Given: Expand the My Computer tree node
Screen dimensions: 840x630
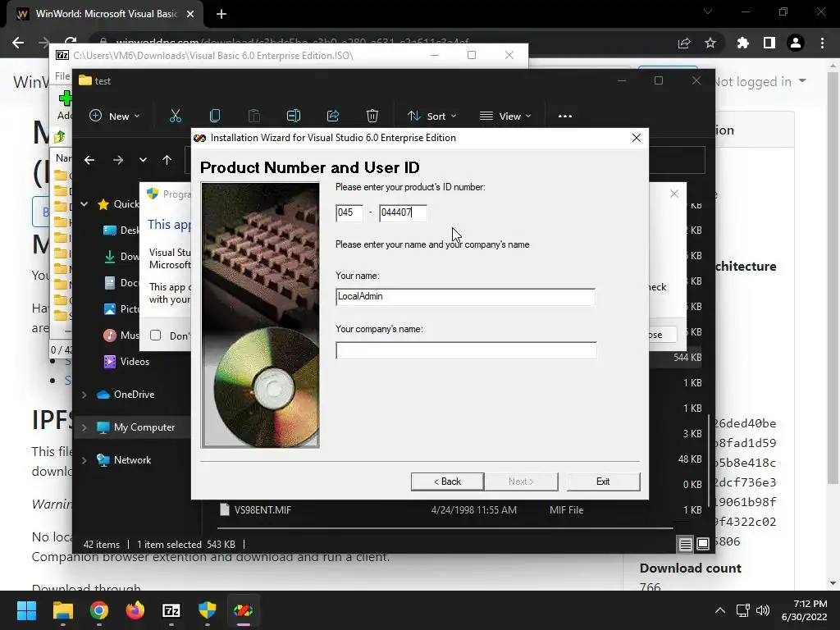Looking at the screenshot, I should [x=84, y=427].
